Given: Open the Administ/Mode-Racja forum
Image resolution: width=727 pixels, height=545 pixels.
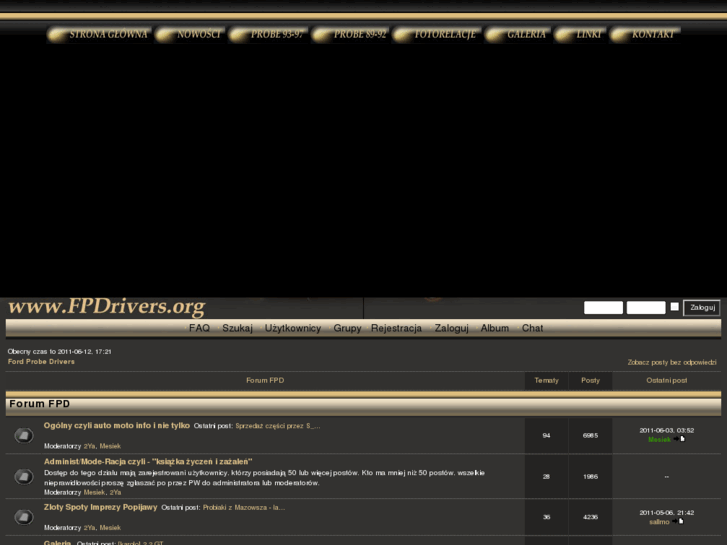Looking at the screenshot, I should (148, 462).
